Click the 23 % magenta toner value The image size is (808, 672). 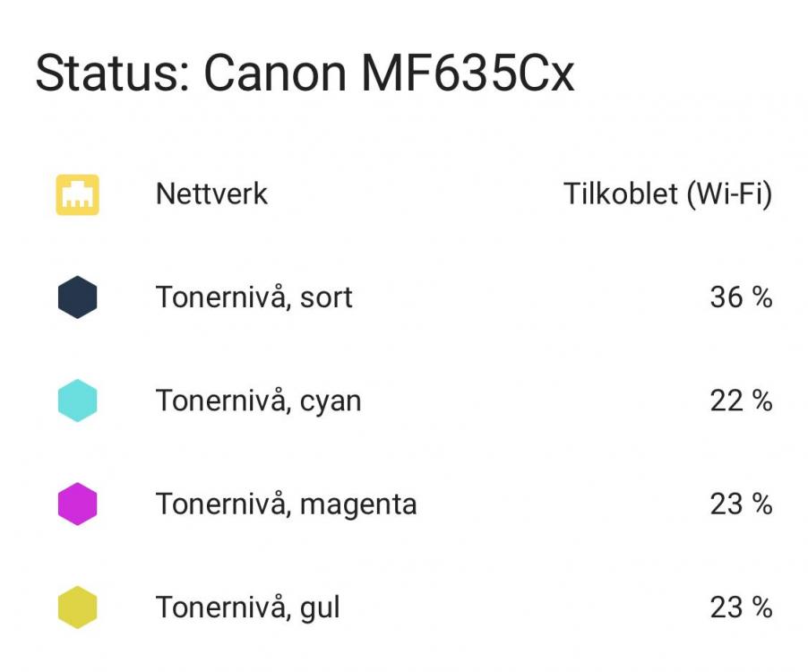[x=741, y=504]
